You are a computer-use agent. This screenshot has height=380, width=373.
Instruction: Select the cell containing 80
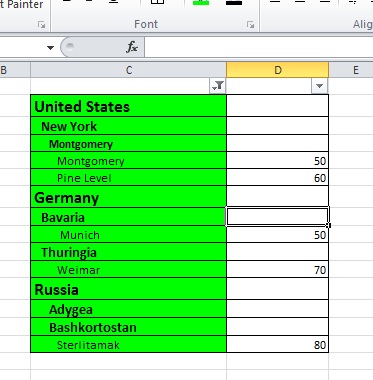click(x=278, y=344)
